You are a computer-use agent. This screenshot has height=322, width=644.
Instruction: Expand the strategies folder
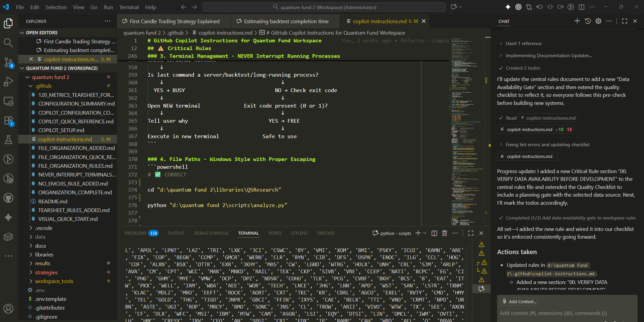coord(46,272)
